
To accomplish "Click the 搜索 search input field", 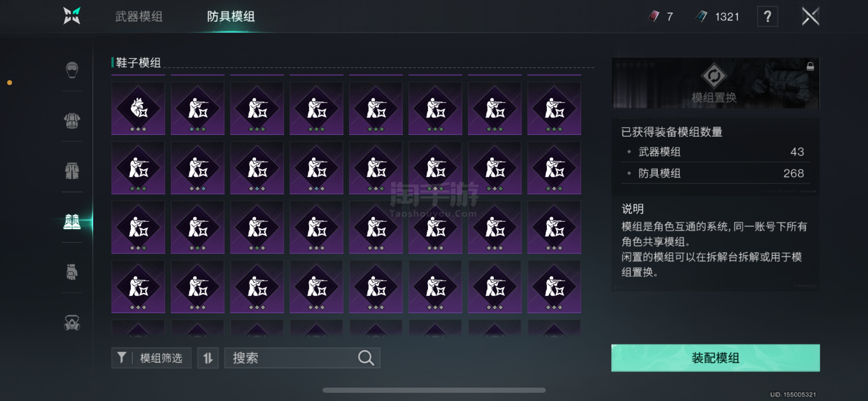I will click(x=302, y=358).
